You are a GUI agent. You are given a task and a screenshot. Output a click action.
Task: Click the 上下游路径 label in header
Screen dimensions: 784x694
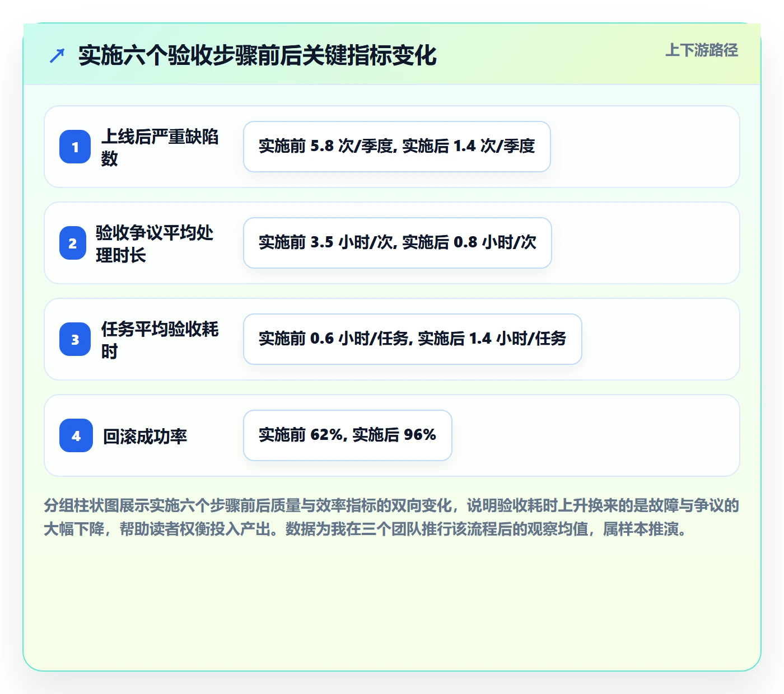coord(702,50)
